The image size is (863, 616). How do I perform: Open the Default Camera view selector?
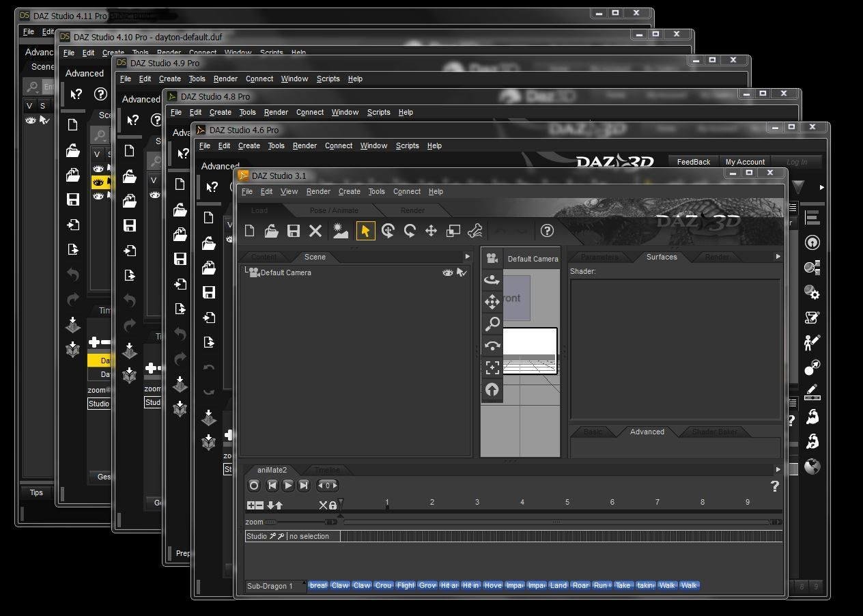tap(533, 259)
